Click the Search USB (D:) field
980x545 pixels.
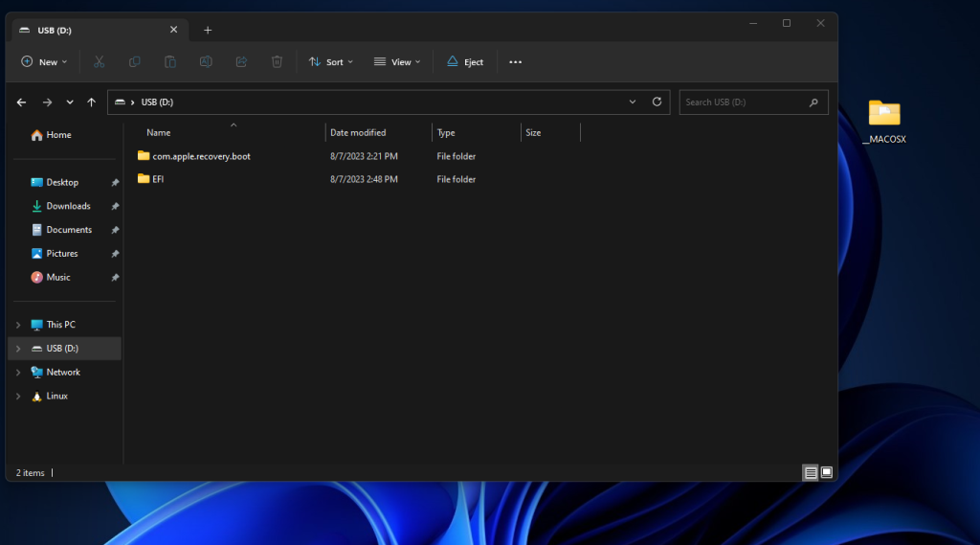(745, 102)
